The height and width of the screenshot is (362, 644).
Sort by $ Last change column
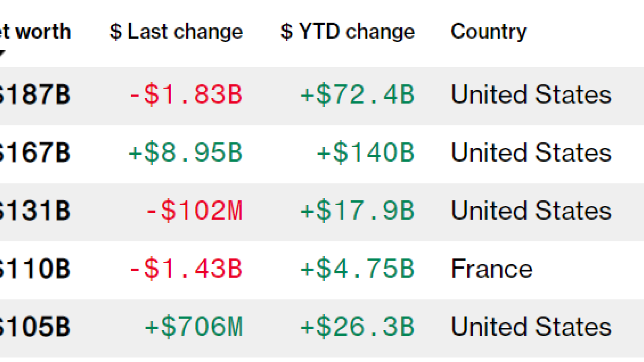pyautogui.click(x=176, y=31)
